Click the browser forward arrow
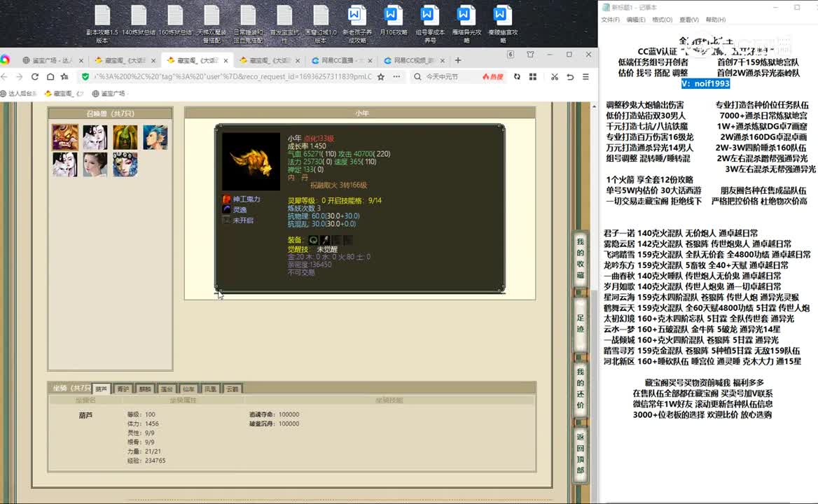818x504 pixels. click(20, 76)
